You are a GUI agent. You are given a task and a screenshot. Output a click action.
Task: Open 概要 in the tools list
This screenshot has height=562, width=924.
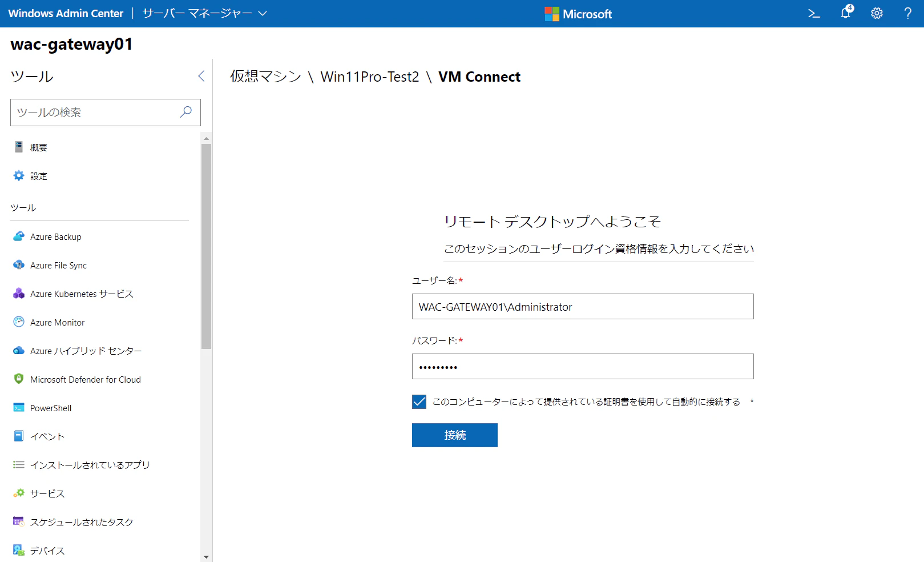tap(39, 147)
